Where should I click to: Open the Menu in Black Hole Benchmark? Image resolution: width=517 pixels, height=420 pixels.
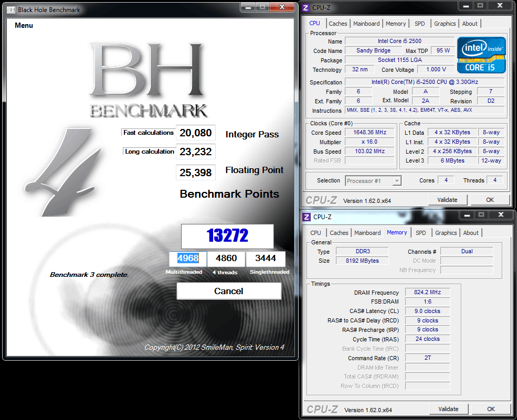24,25
